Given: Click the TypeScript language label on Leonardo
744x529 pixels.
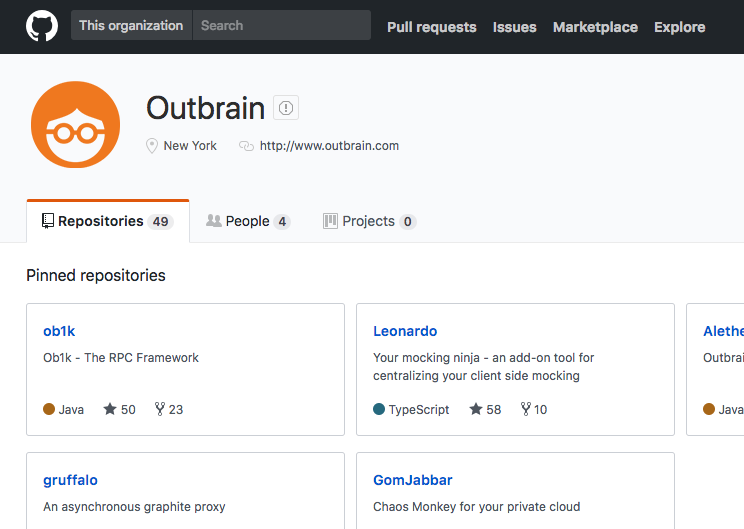Looking at the screenshot, I should pyautogui.click(x=418, y=409).
